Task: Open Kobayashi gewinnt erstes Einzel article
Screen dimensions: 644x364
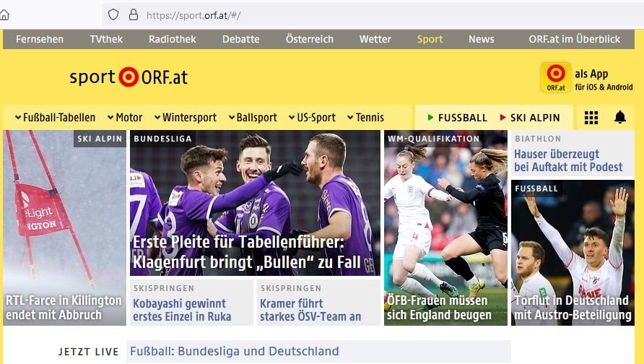Action: 182,310
